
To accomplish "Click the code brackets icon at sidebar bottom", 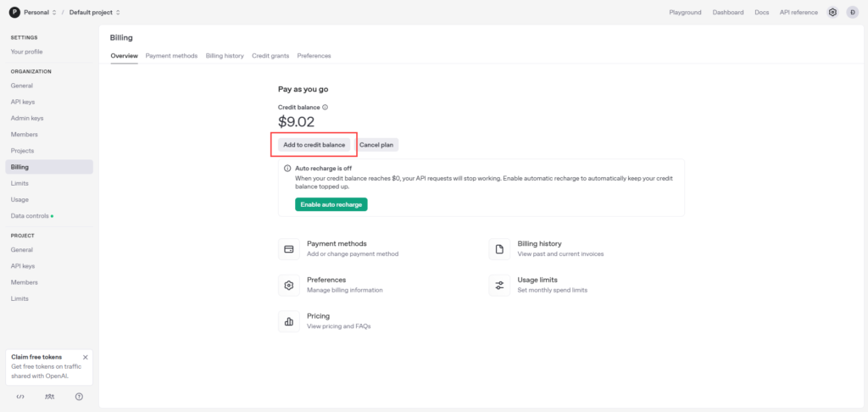I will tap(20, 397).
